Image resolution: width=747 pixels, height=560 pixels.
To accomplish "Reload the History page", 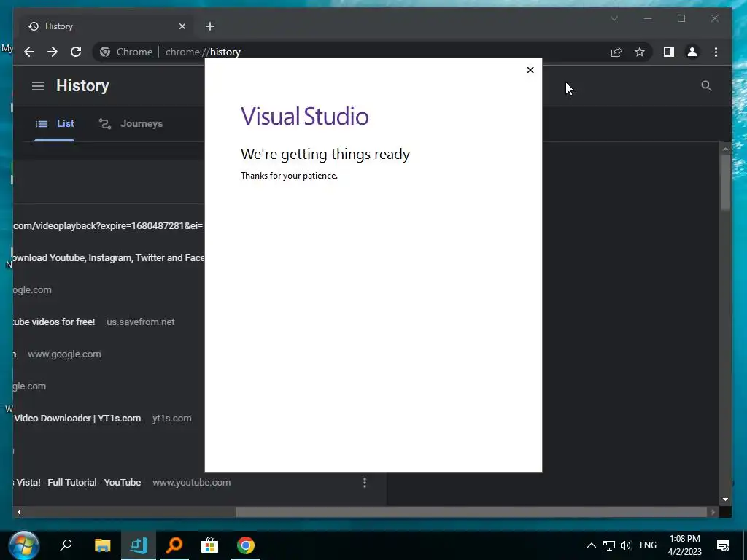I will coord(76,52).
